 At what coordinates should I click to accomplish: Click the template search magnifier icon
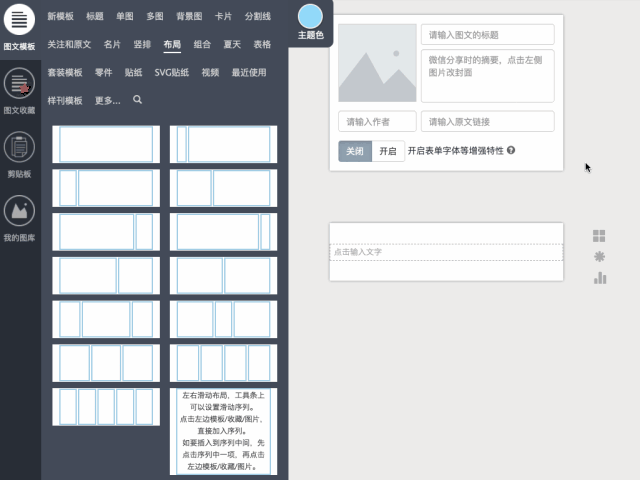point(138,100)
